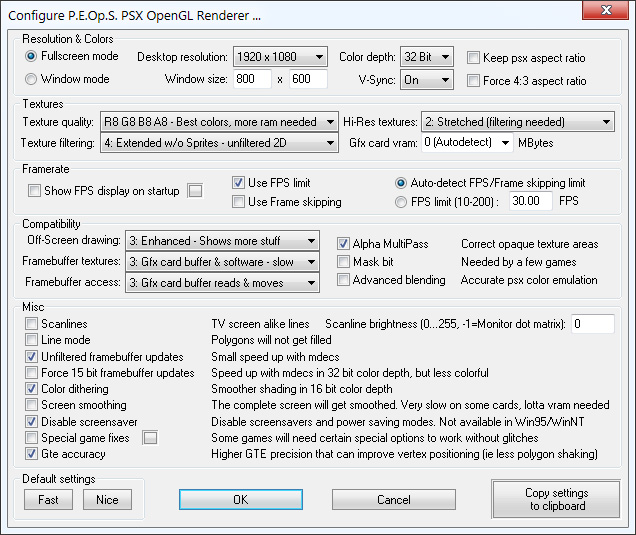Image resolution: width=636 pixels, height=535 pixels.
Task: Open Gfx card vram dropdown
Action: point(467,142)
